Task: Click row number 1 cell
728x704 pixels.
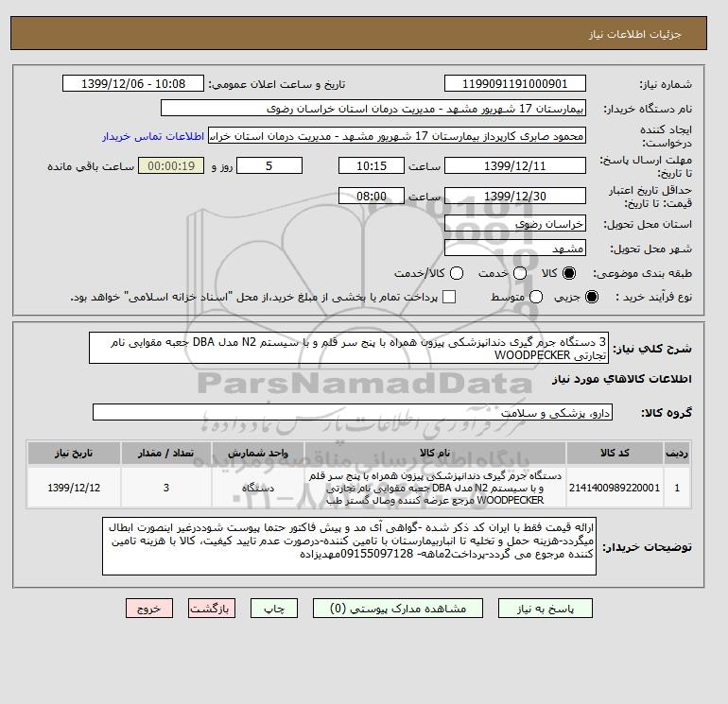Action: click(677, 488)
